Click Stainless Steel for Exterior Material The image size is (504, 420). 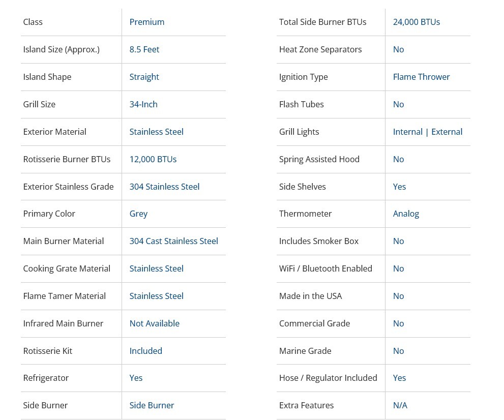(156, 132)
